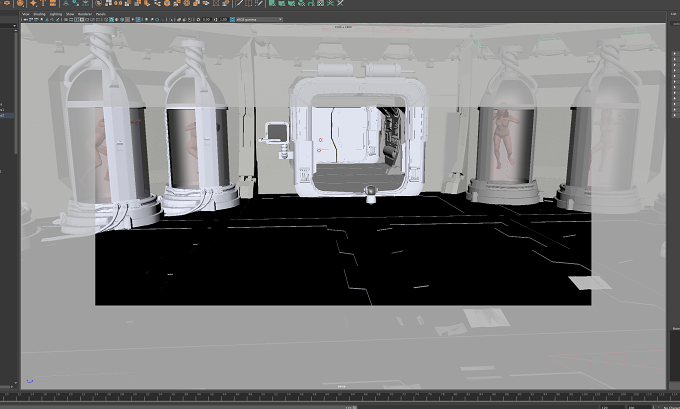
Task: Toggle the viewport grid icon
Action: tap(65, 20)
